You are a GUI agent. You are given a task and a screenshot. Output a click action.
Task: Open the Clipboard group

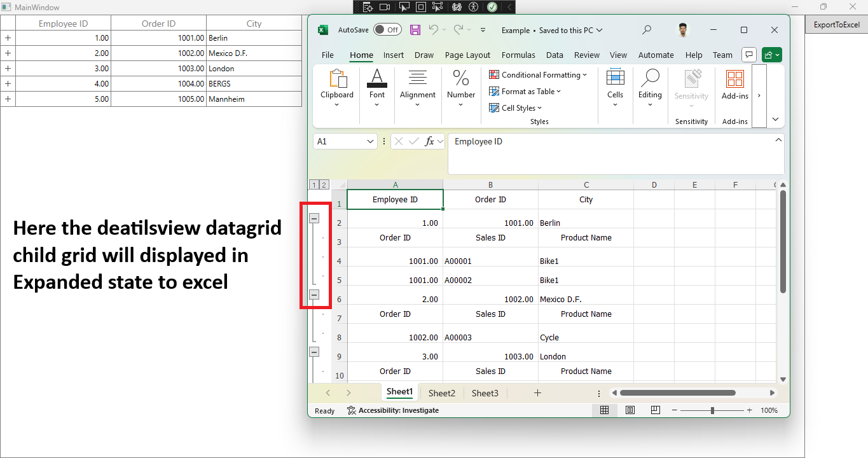[x=337, y=88]
